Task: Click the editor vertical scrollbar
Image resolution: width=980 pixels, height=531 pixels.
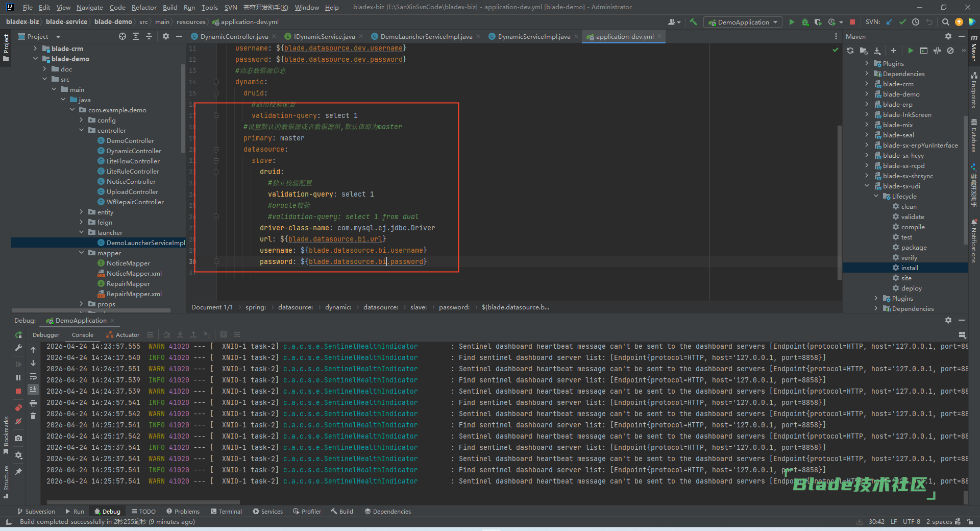Action: click(839, 202)
